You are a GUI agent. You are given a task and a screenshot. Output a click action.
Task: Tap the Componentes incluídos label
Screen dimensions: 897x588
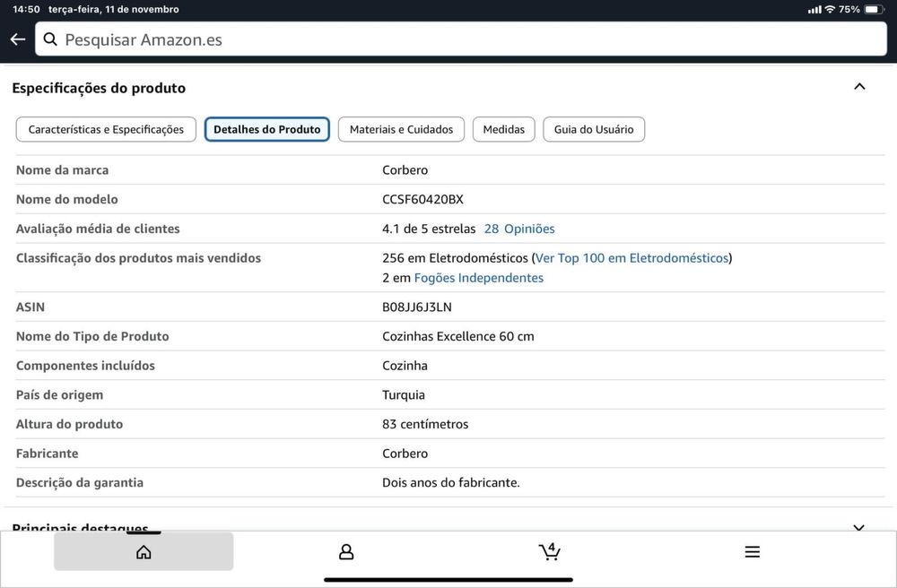tap(85, 365)
